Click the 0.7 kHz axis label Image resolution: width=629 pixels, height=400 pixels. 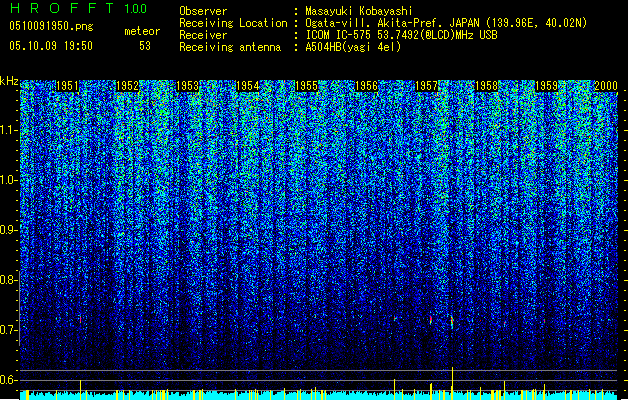8,330
